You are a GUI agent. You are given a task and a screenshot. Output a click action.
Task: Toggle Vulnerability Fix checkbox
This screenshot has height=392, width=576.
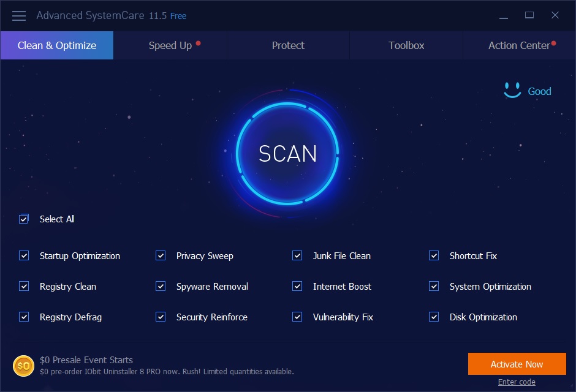tap(297, 317)
